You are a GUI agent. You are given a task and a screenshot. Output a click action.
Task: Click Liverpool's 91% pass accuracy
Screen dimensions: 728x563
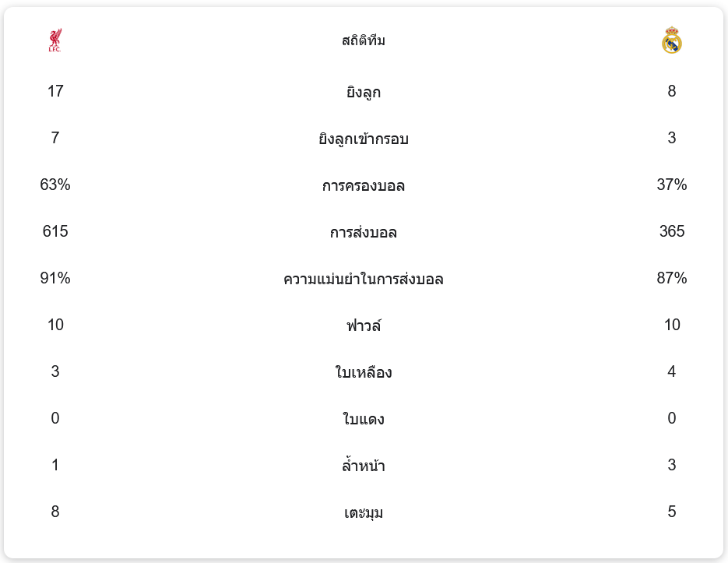pyautogui.click(x=55, y=278)
